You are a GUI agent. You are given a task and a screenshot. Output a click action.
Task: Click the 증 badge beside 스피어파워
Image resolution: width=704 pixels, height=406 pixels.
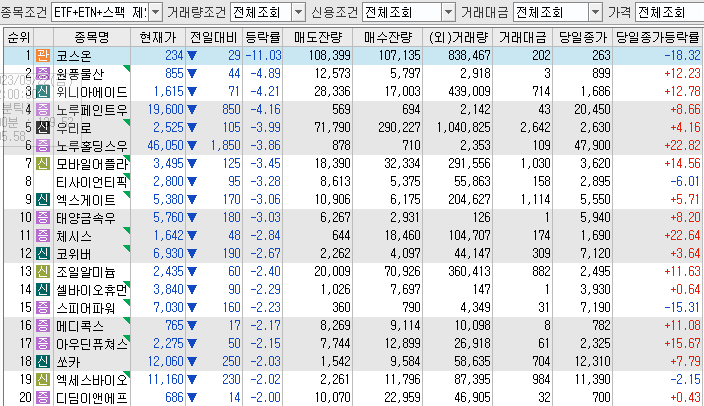43,308
